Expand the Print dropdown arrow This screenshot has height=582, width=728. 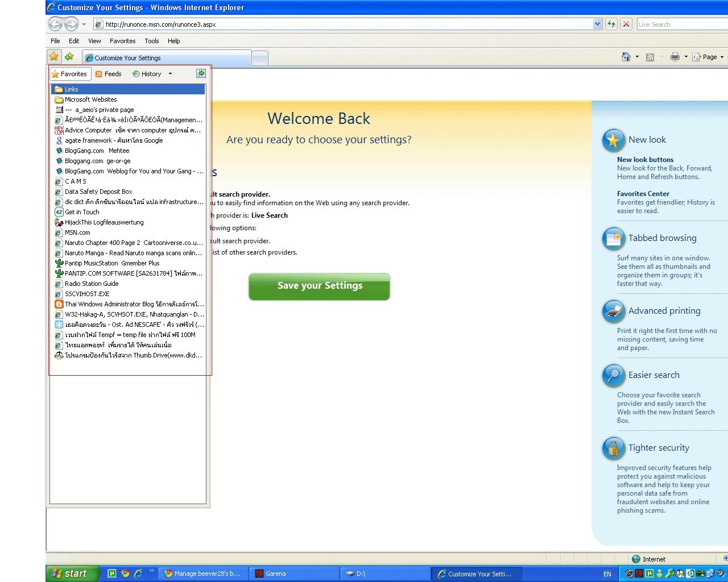686,57
